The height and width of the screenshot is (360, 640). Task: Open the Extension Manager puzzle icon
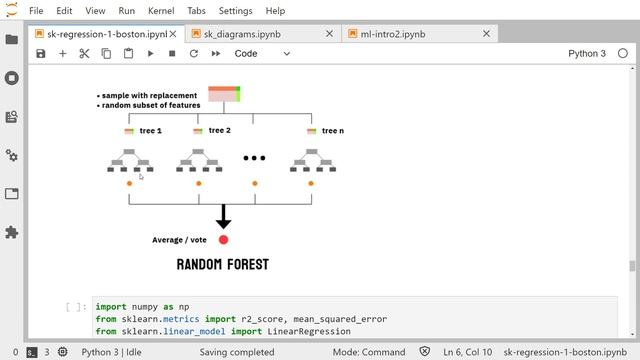[12, 232]
